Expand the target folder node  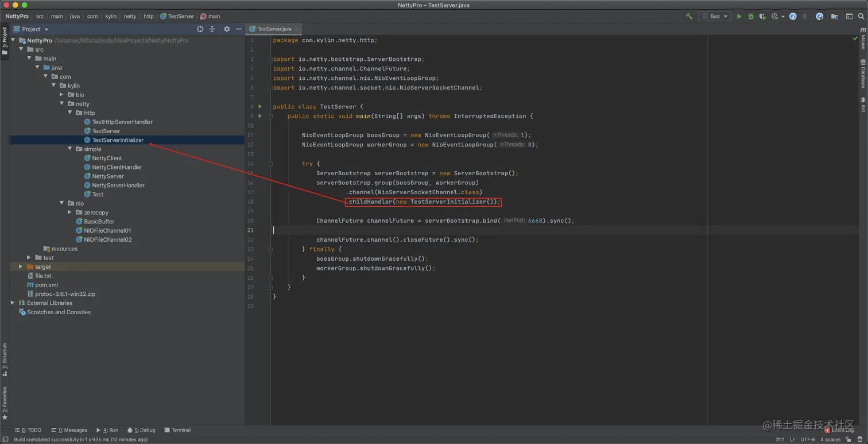[x=21, y=267]
